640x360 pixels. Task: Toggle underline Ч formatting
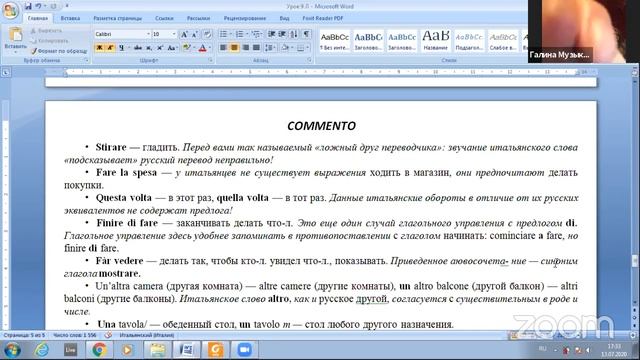pos(121,48)
